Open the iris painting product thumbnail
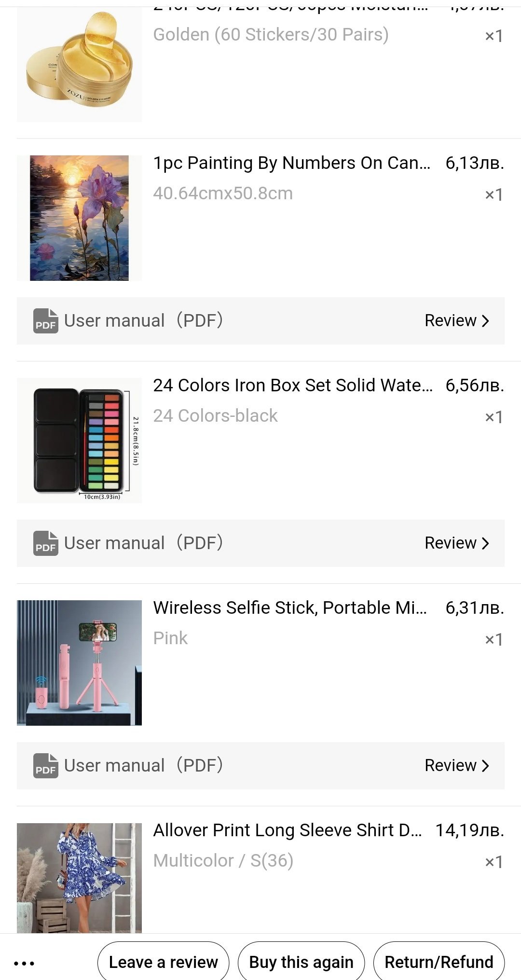 coord(80,218)
